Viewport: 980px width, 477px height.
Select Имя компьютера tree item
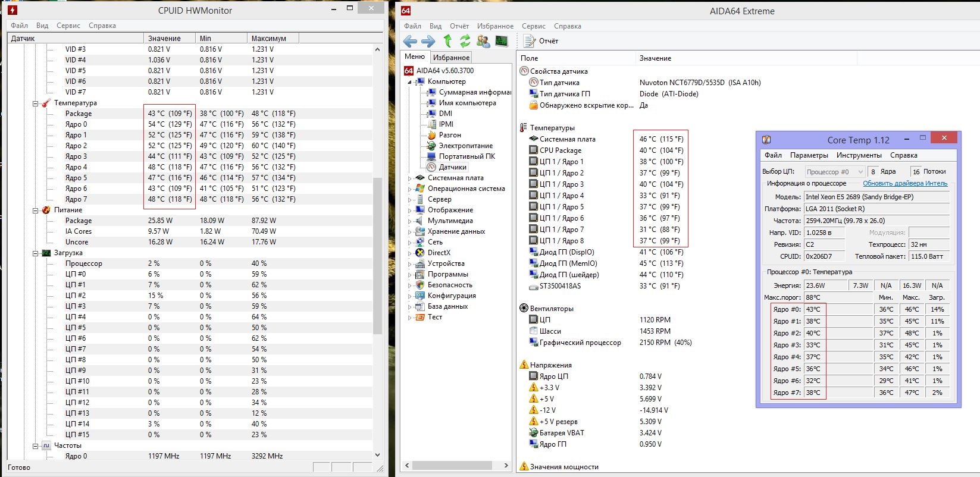[x=462, y=103]
